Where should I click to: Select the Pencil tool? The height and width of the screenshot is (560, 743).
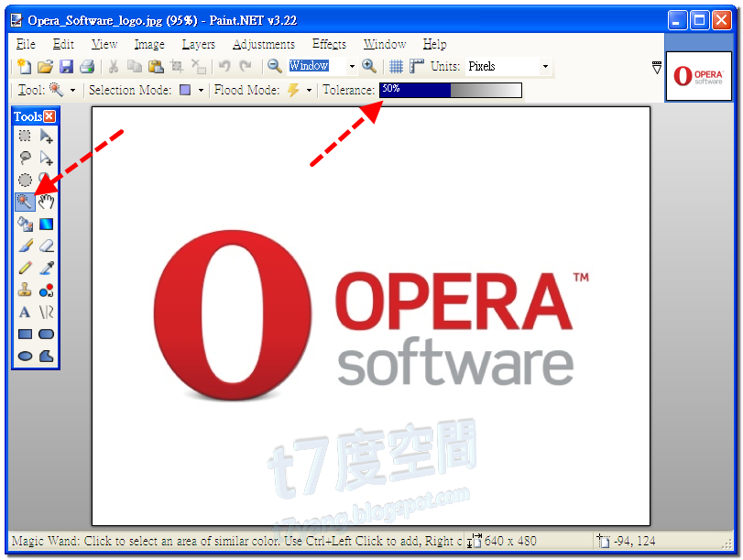(x=25, y=268)
